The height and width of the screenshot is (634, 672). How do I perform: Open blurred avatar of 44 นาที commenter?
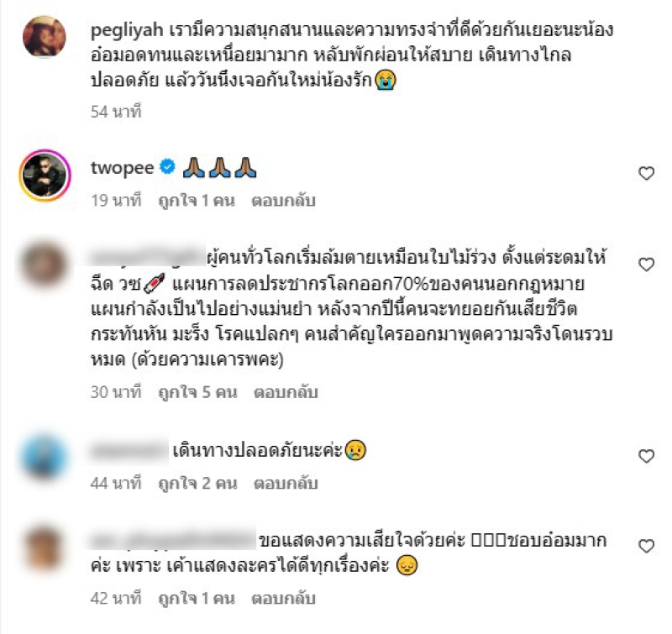click(x=45, y=456)
